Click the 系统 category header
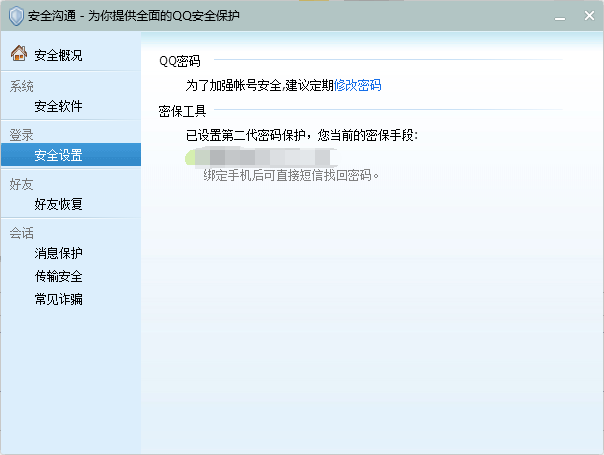This screenshot has height=455, width=604. [22, 86]
